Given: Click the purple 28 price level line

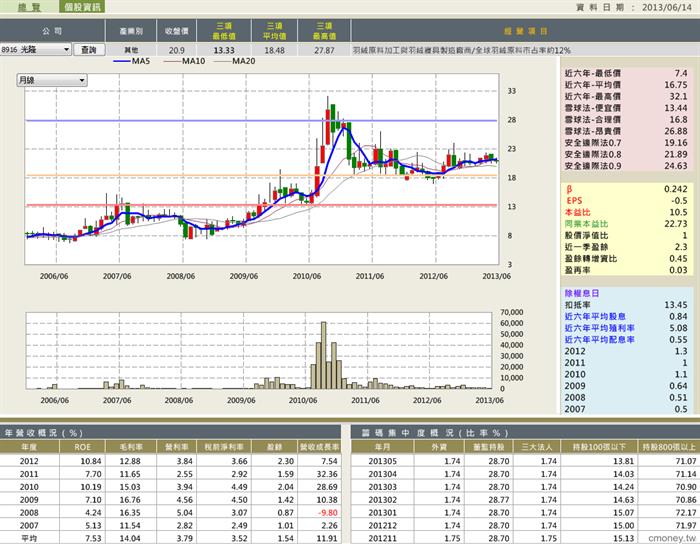Looking at the screenshot, I should pos(261,121).
